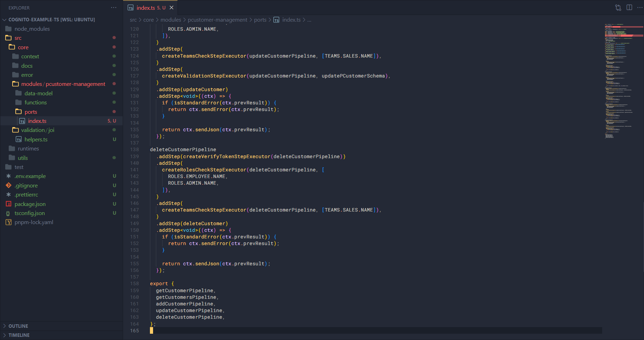Collapse the src folder

18,38
